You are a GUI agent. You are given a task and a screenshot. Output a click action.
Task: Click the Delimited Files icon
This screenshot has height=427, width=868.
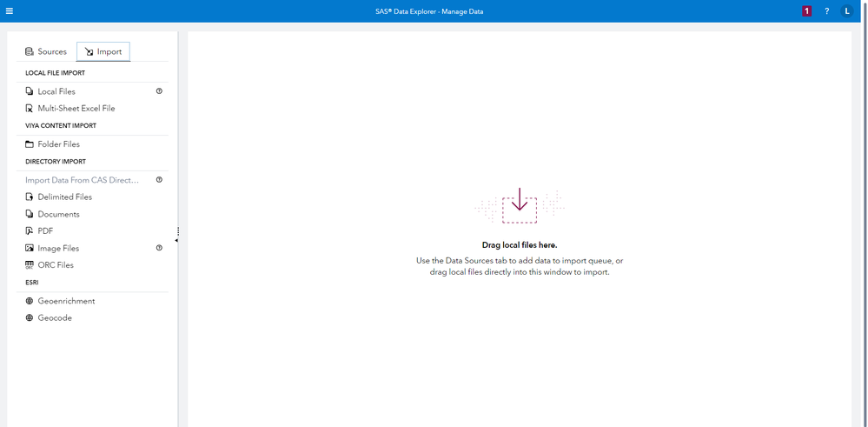[30, 197]
